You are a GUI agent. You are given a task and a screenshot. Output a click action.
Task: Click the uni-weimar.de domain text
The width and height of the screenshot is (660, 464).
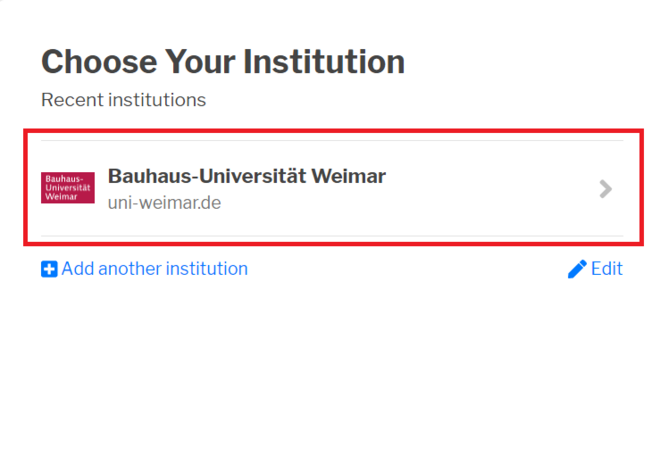pyautogui.click(x=165, y=203)
